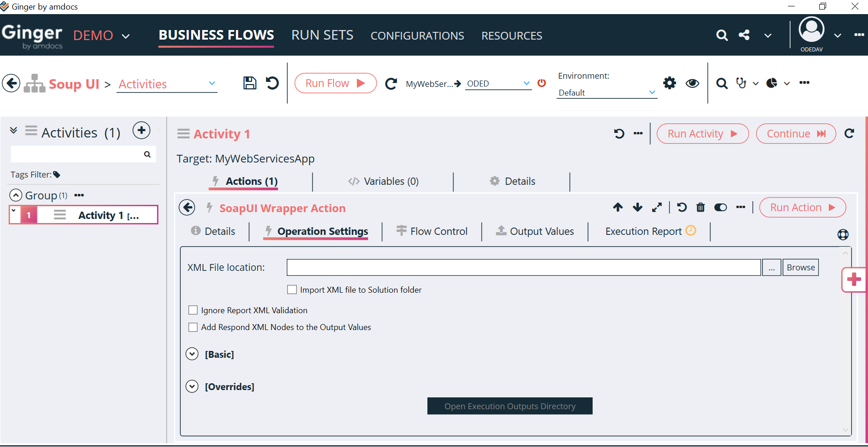Select the Flow Control tab
868x447 pixels.
click(x=432, y=231)
